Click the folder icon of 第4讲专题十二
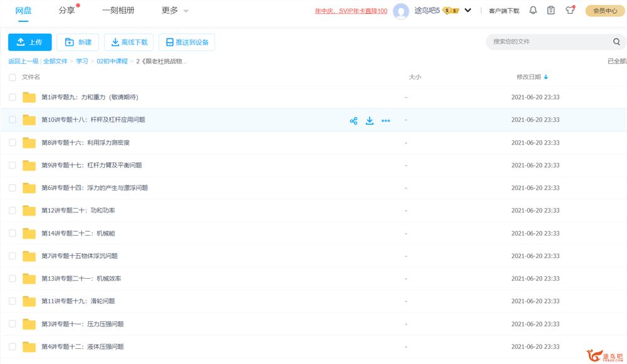Screen dimensions: 627x364 click(x=29, y=347)
